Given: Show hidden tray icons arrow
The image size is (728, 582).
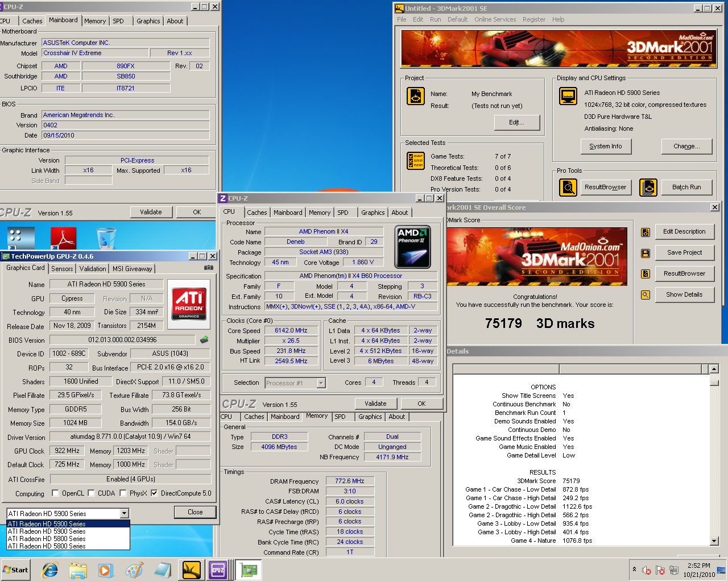Looking at the screenshot, I should (x=634, y=569).
